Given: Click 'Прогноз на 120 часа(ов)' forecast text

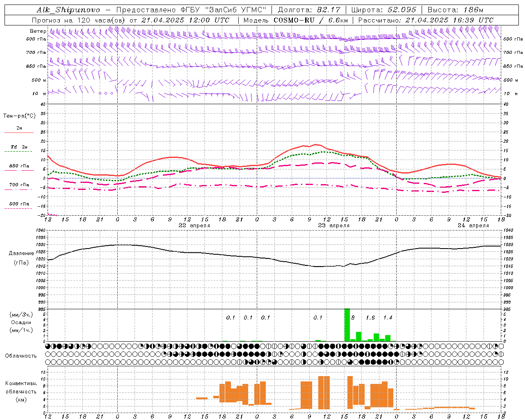Looking at the screenshot, I should [x=79, y=20].
